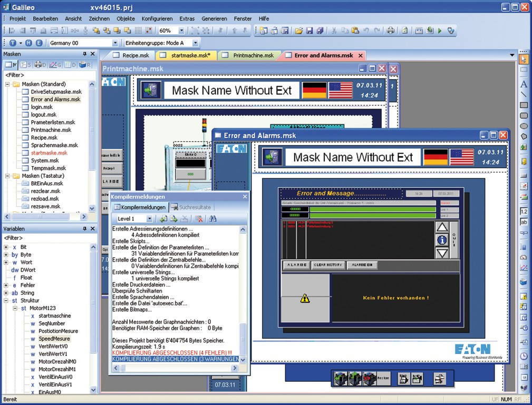
Task: Toggle the round E button
Action: point(39,43)
